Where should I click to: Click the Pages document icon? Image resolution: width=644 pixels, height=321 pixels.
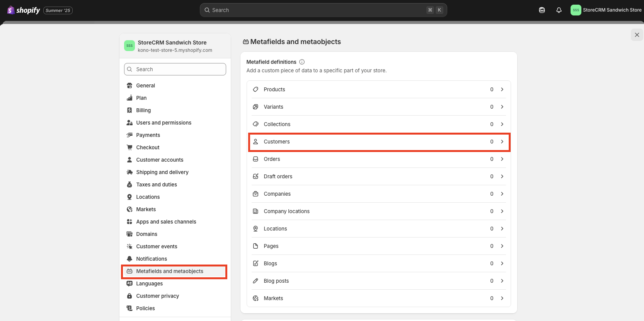[256, 246]
